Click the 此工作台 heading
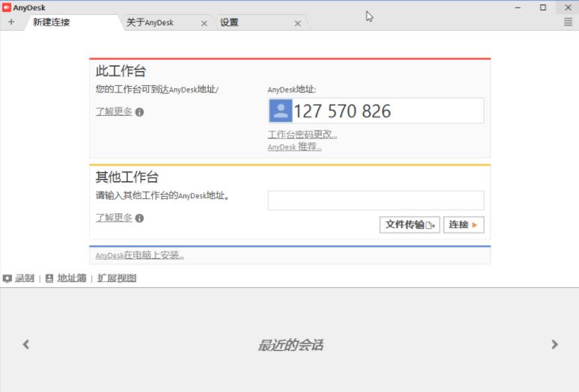The width and height of the screenshot is (579, 392). (120, 71)
